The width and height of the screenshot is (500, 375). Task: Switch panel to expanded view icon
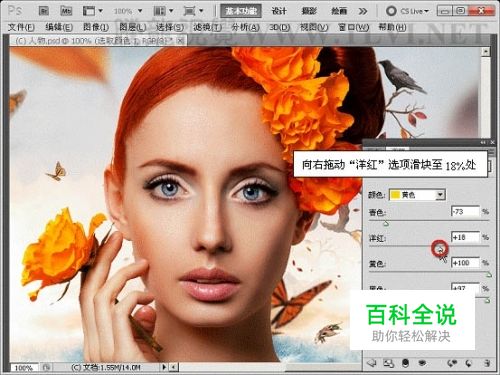(388, 363)
